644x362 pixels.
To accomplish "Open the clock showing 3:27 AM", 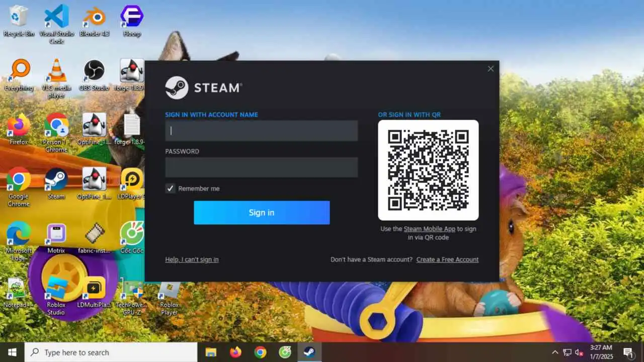I will pyautogui.click(x=601, y=352).
